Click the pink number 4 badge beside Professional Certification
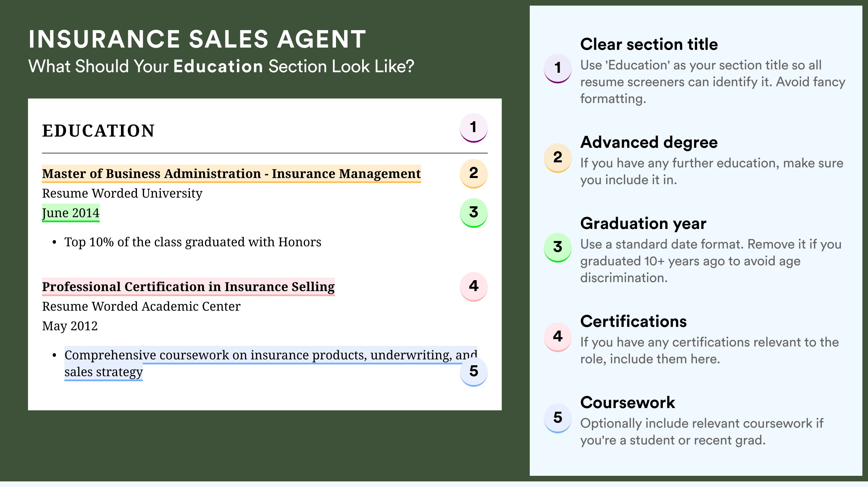 coord(473,286)
